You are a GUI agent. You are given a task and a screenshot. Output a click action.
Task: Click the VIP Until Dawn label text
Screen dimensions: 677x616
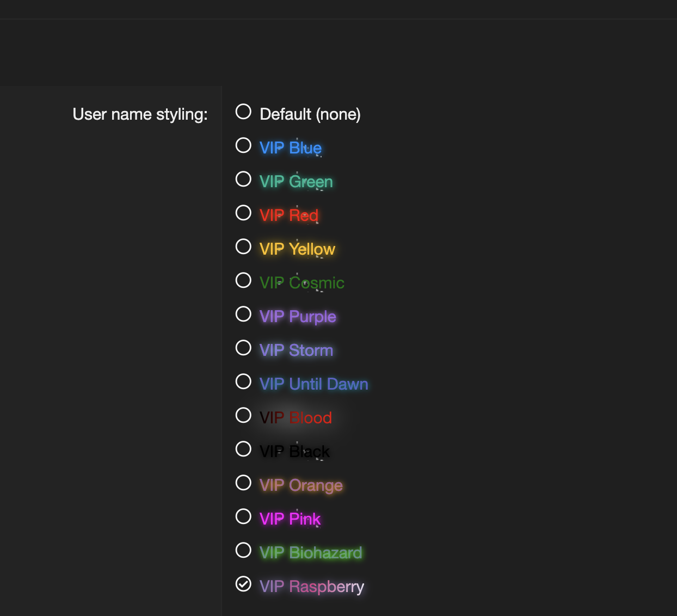313,384
